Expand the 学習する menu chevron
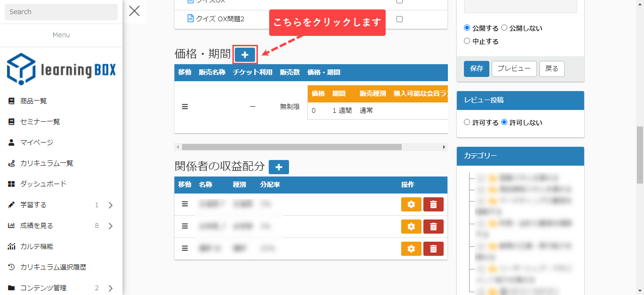The image size is (644, 295). point(111,205)
